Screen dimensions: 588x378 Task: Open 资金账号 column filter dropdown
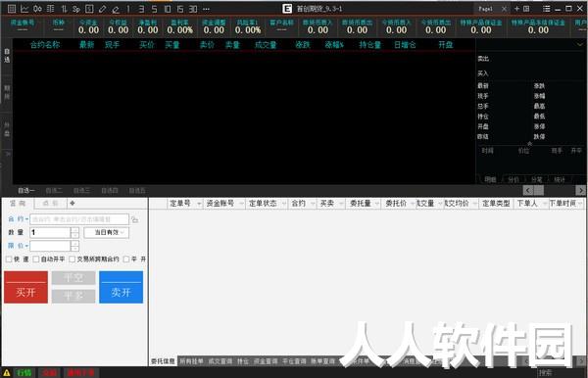coord(241,204)
